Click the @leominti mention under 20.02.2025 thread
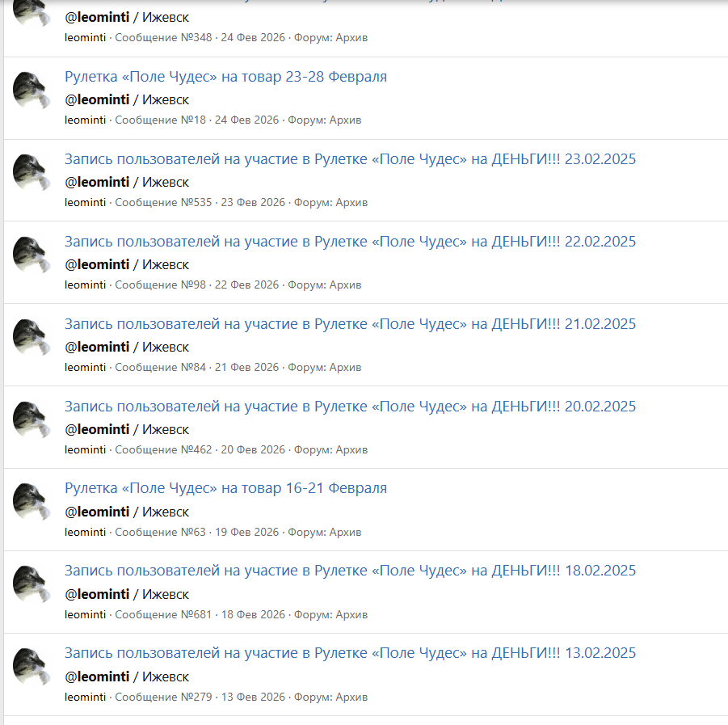Screen dimensions: 728x725 tap(97, 430)
